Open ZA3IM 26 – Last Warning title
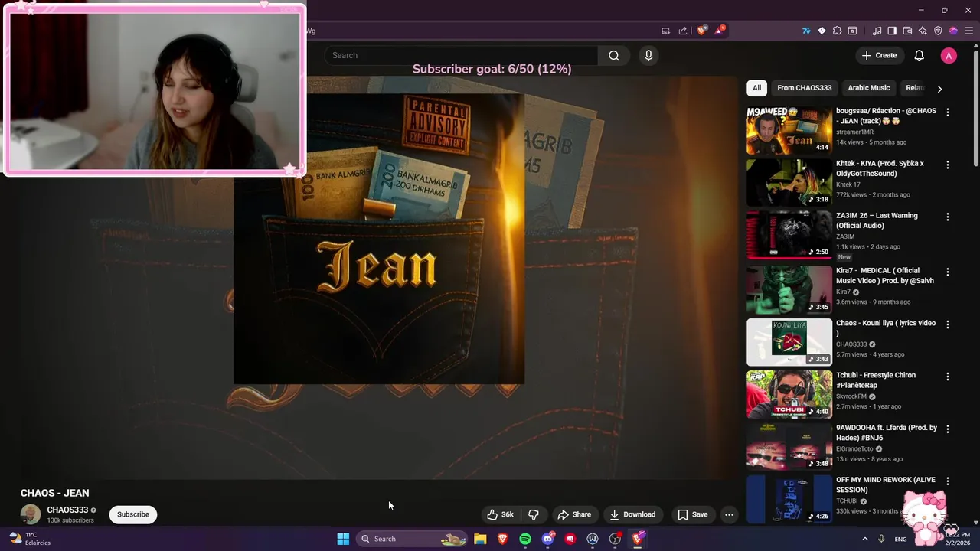 click(877, 220)
